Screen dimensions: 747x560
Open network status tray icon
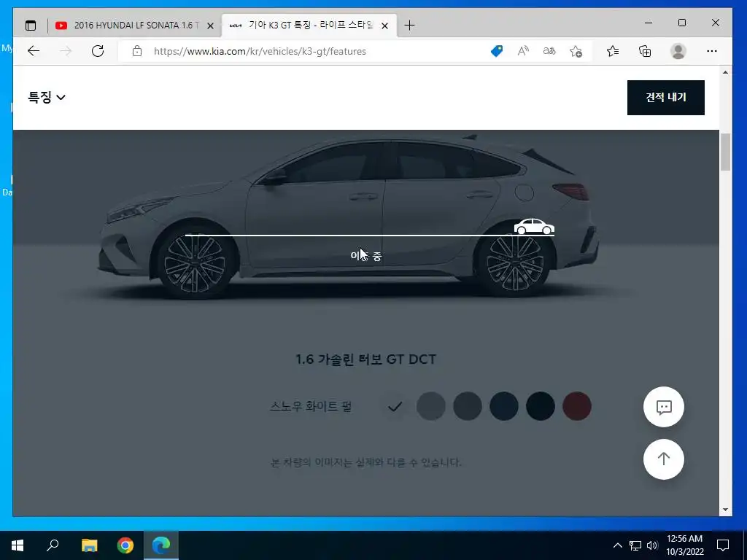click(x=635, y=545)
